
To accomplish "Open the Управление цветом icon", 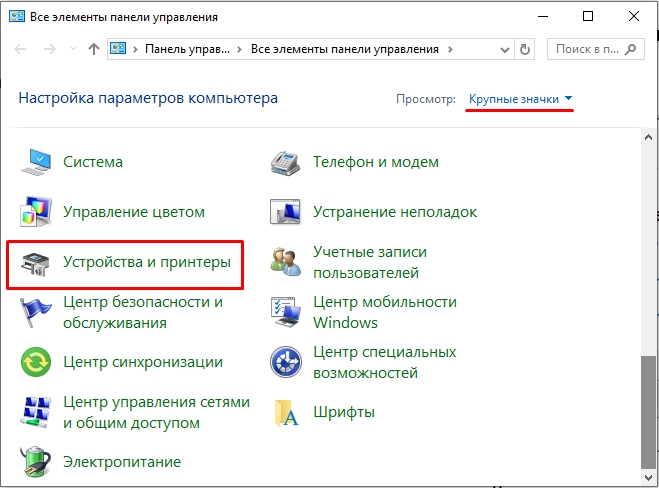I will coord(38,212).
